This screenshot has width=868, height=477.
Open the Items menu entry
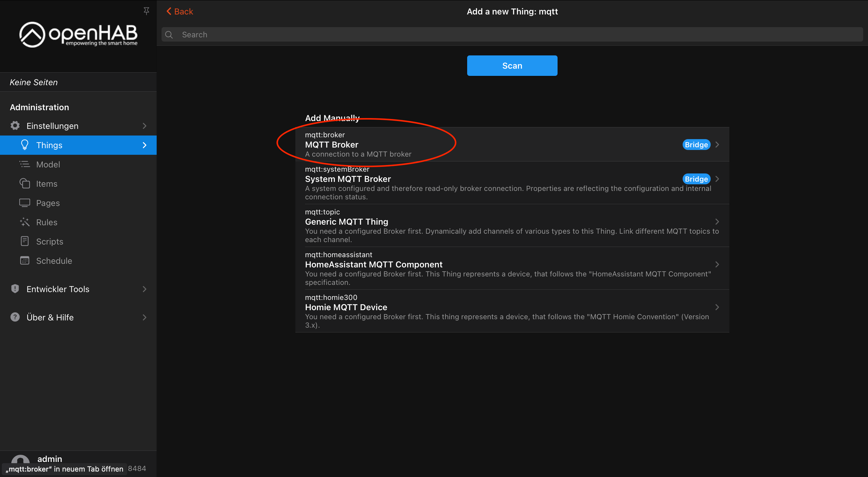(x=46, y=184)
